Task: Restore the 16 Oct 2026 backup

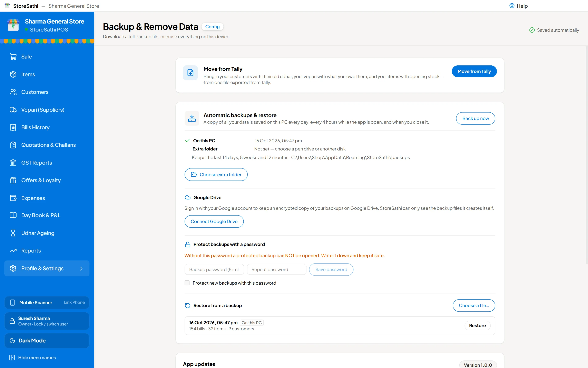Action: coord(478,326)
